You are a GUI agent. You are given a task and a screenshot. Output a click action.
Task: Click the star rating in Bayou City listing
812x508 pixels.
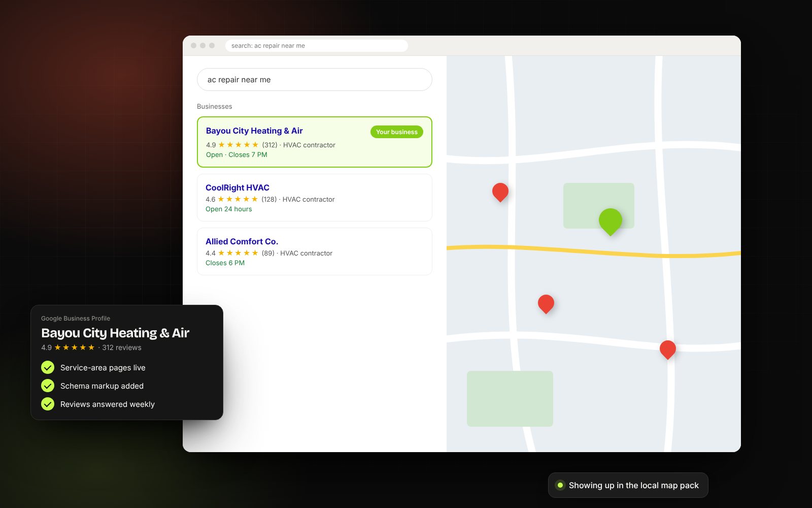[239, 145]
